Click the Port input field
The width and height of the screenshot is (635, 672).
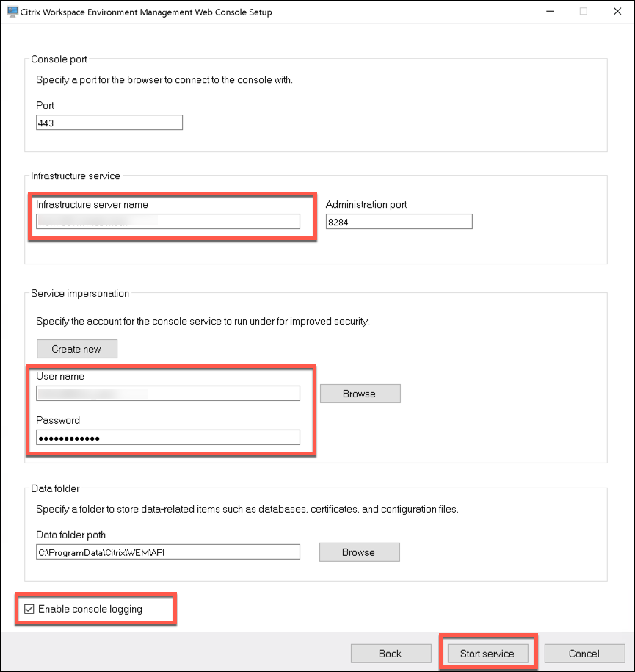click(x=109, y=123)
